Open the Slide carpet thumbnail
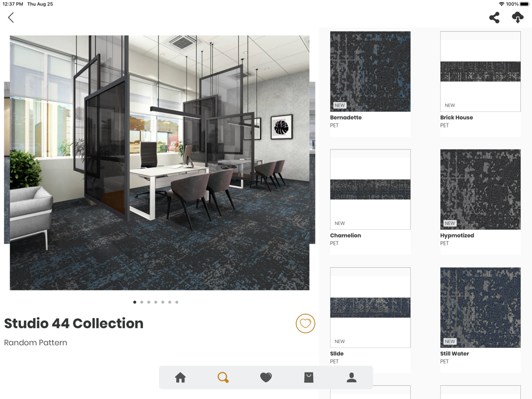 click(370, 307)
